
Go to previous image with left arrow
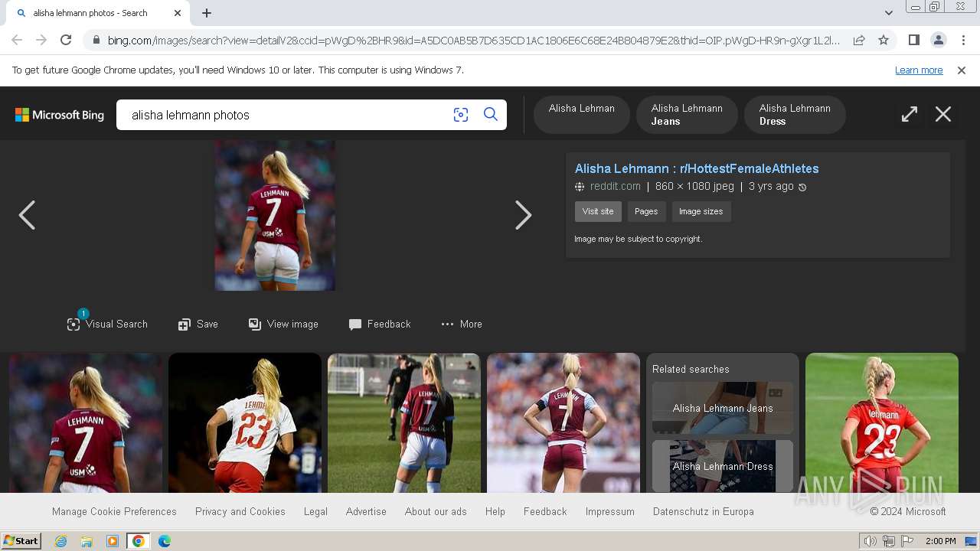tap(27, 215)
